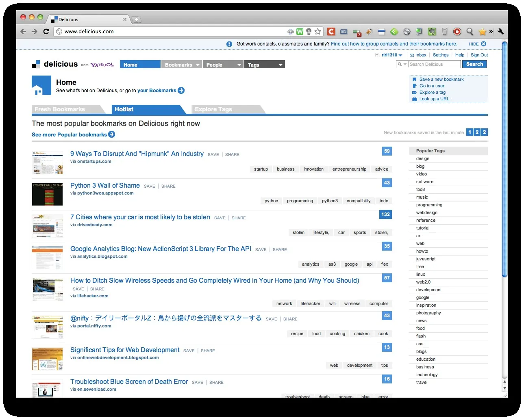Click the lightbulb icon in address bar
524x420 pixels.
tap(309, 31)
